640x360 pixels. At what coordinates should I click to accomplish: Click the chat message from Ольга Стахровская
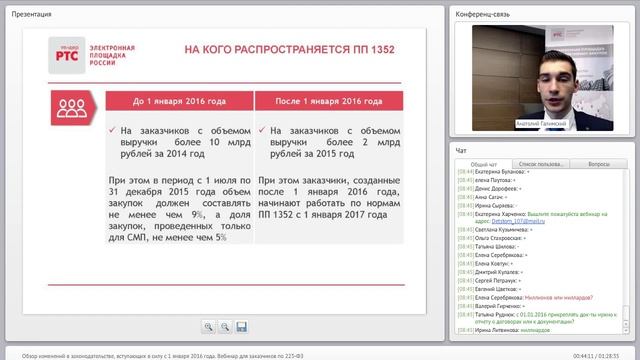pyautogui.click(x=492, y=238)
